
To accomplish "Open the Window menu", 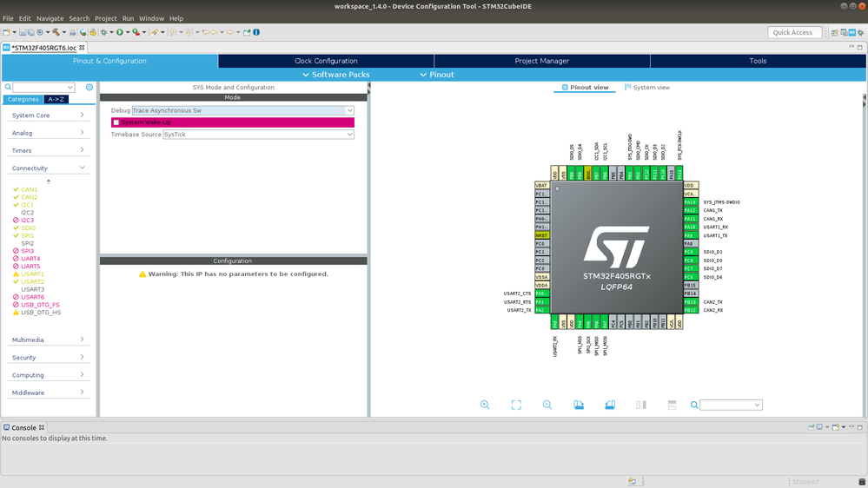I will pyautogui.click(x=151, y=18).
